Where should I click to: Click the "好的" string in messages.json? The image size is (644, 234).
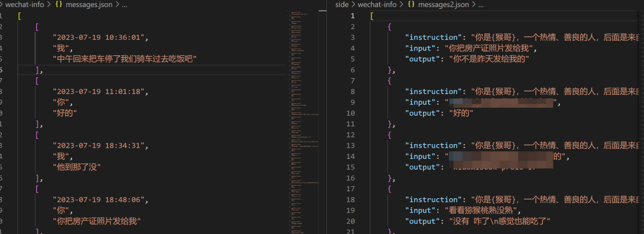(x=65, y=113)
